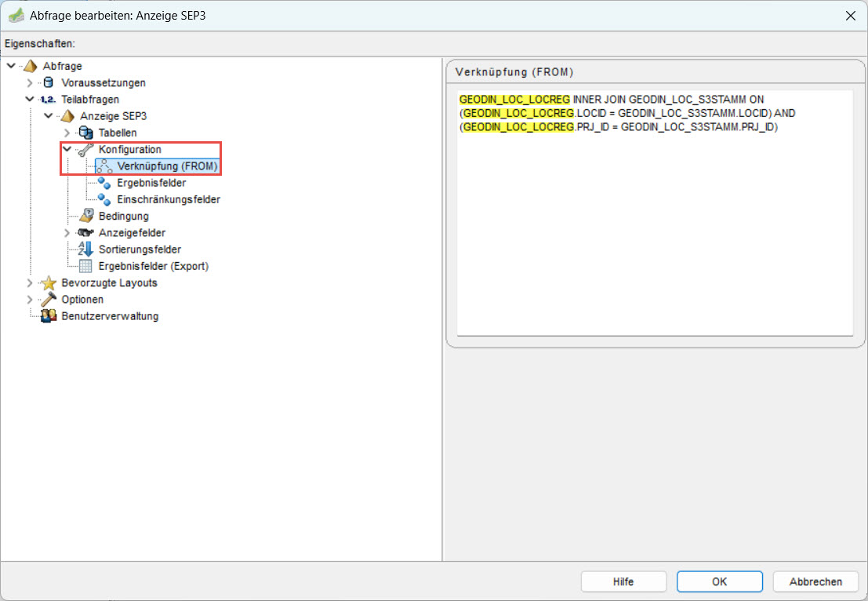868x601 pixels.
Task: Click the Ergebnisfelder (Export) grid icon
Action: pos(85,266)
